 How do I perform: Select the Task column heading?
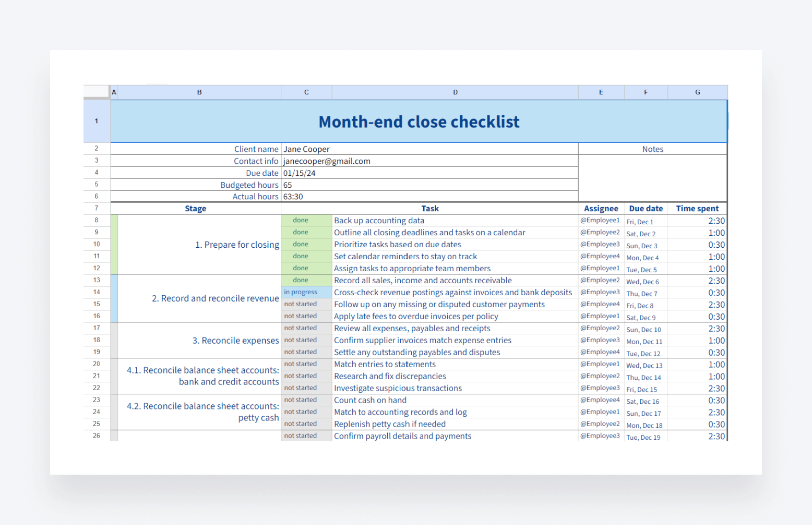(429, 209)
